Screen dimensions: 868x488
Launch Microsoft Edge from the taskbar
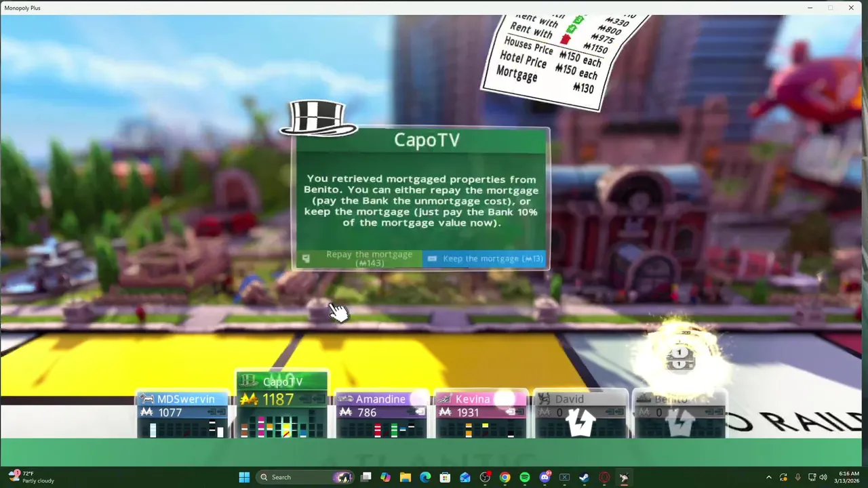pos(425,477)
